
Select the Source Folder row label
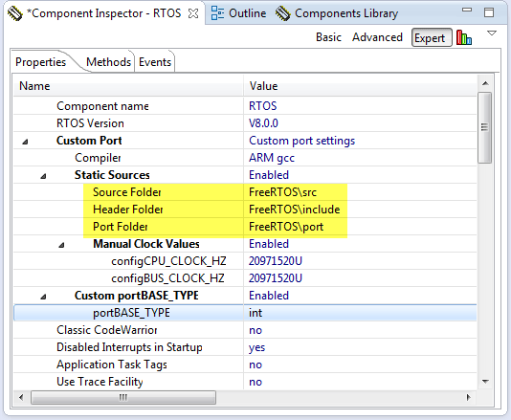pyautogui.click(x=127, y=192)
